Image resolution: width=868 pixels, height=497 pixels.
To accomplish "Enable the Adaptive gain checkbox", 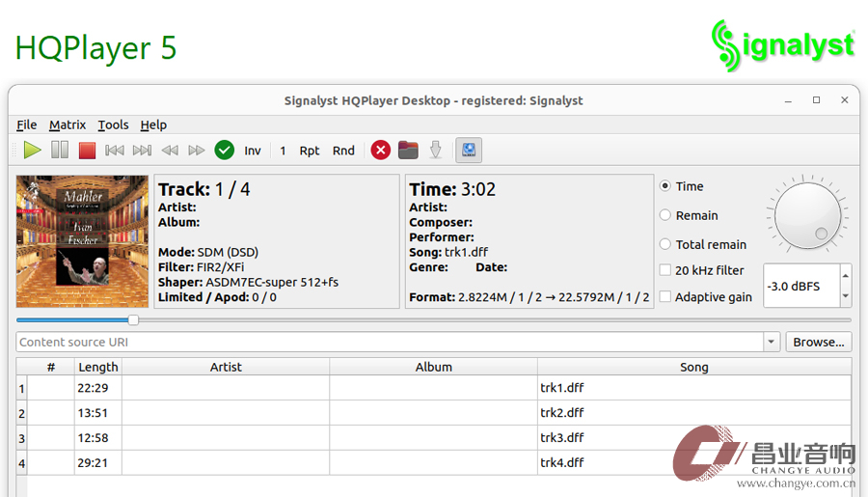I will point(665,296).
